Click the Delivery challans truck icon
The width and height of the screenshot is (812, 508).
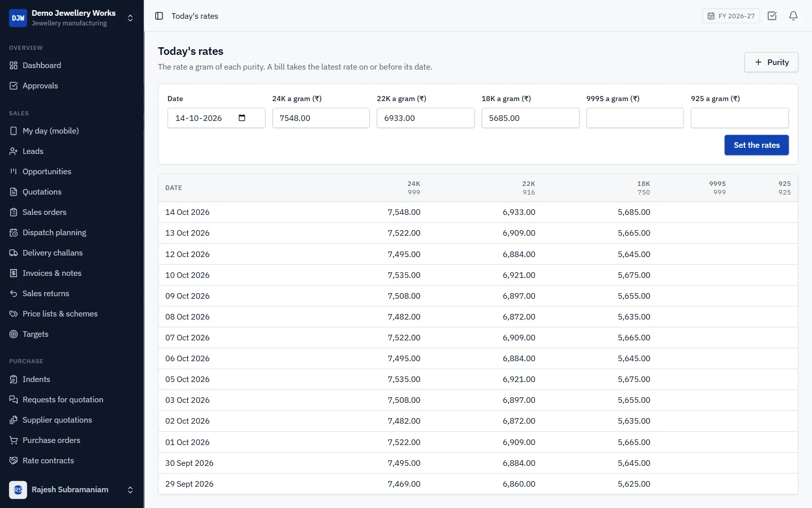pyautogui.click(x=14, y=253)
